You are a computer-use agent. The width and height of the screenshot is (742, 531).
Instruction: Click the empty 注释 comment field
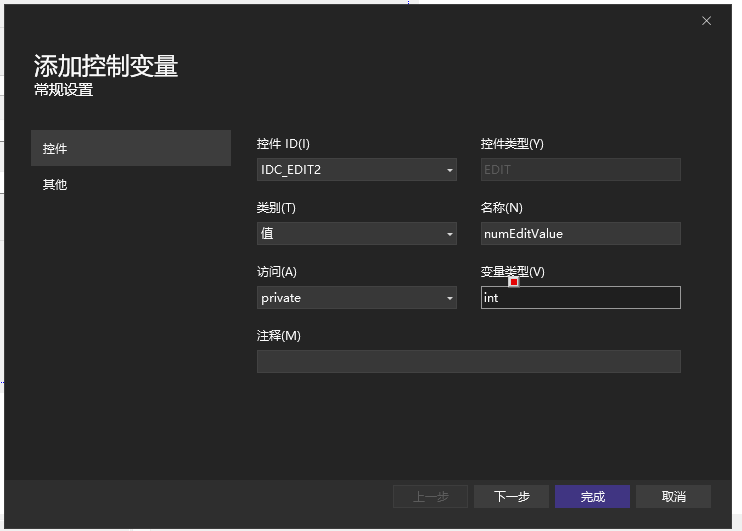point(468,362)
